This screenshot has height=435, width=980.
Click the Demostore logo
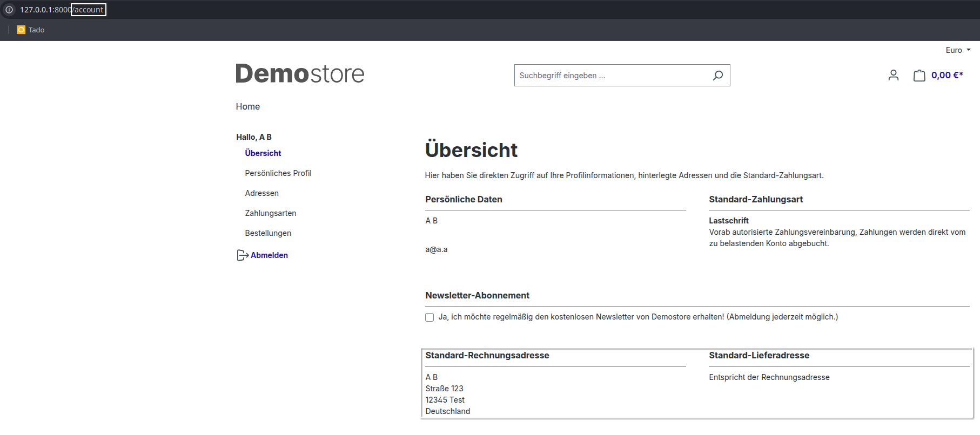[300, 73]
